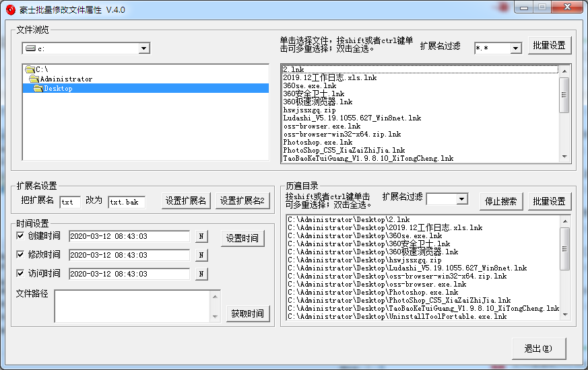Click the source extension field containing txt
Viewport: 588px width, 370px height.
(x=70, y=202)
